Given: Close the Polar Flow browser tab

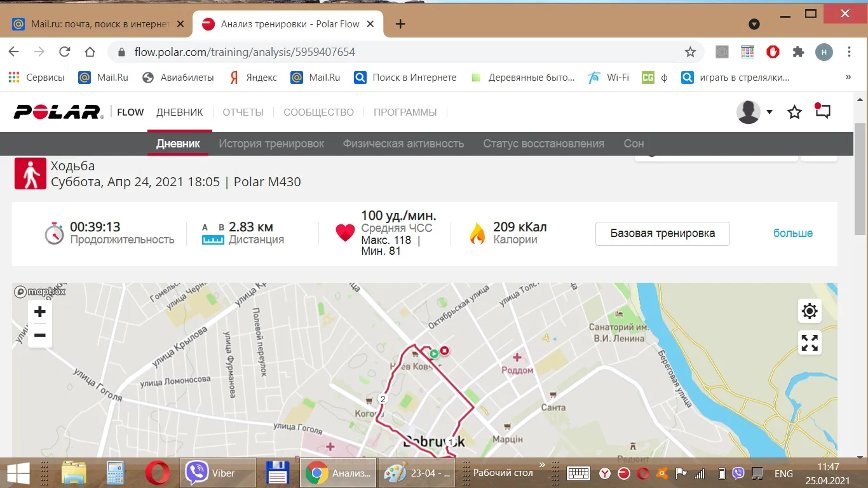Looking at the screenshot, I should (370, 24).
